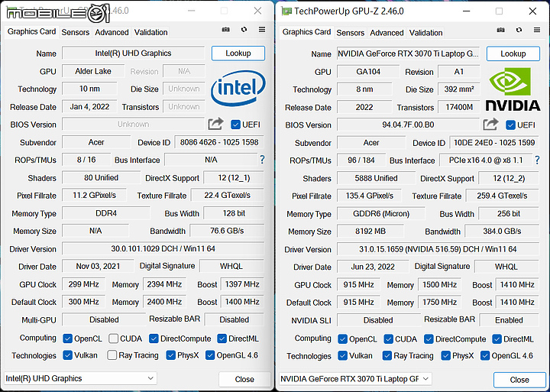Click the Shaders field 5888 Unified

point(376,178)
